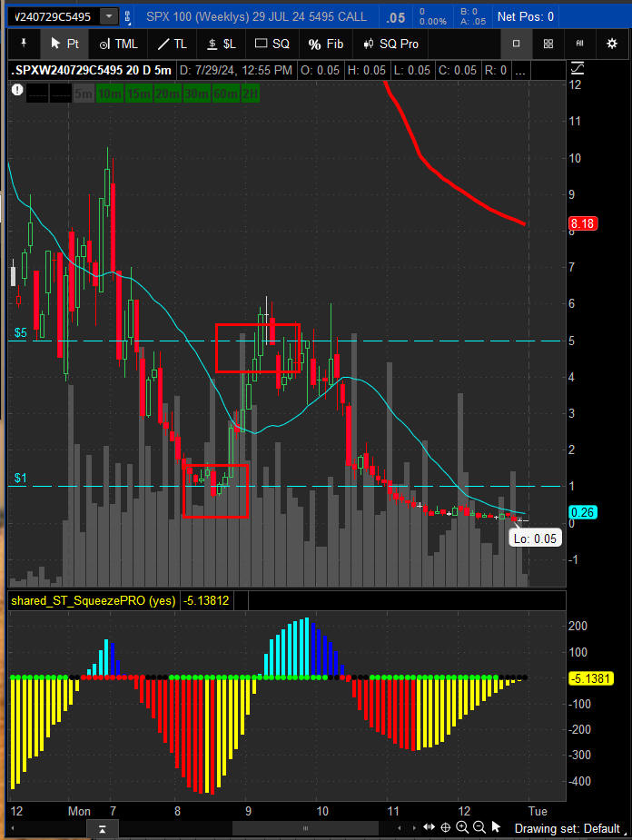The width and height of the screenshot is (632, 840).
Task: Click the yellow -5.1381 value bubble
Action: pyautogui.click(x=591, y=678)
